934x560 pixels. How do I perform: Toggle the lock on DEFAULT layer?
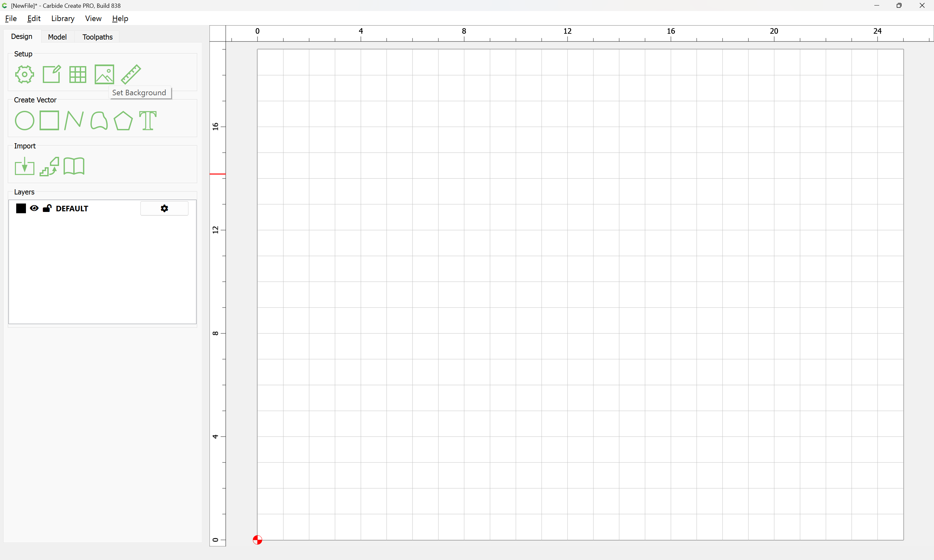coord(47,208)
